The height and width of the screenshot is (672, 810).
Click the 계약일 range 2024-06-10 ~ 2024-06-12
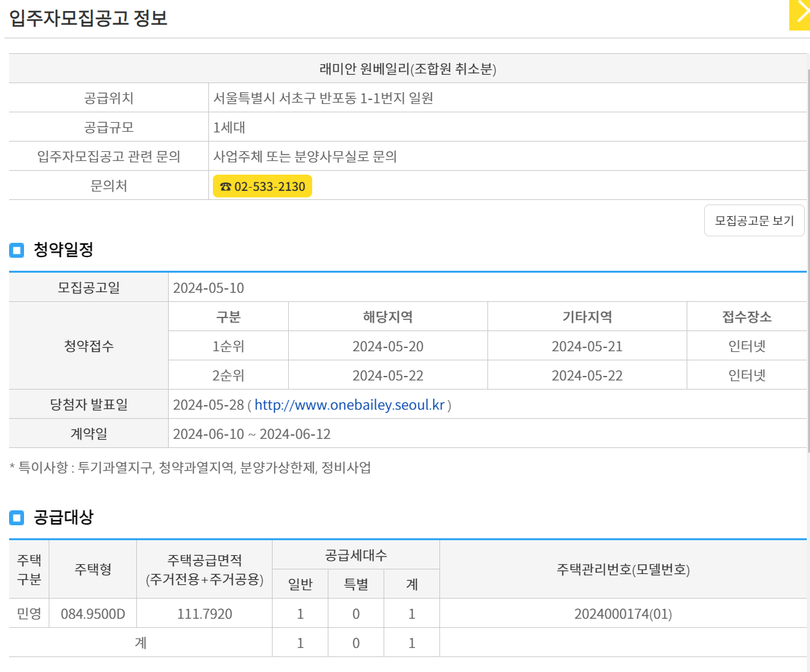coord(252,434)
